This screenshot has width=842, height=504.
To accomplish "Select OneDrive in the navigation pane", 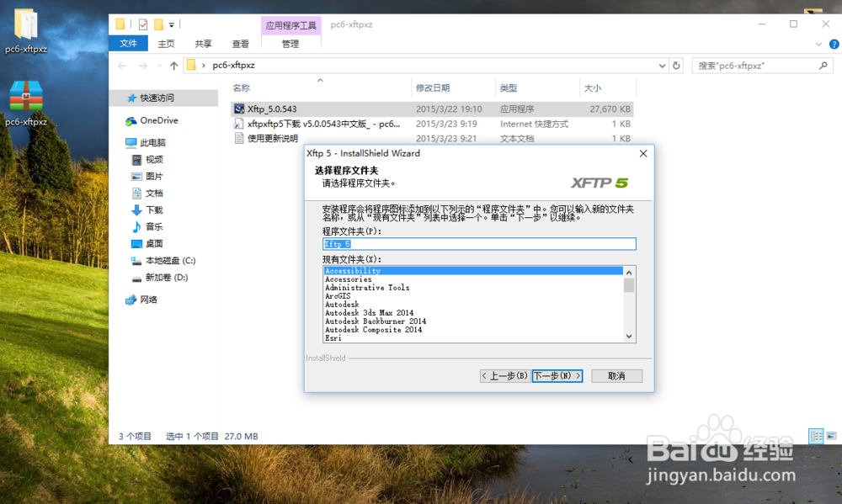I will [x=159, y=120].
